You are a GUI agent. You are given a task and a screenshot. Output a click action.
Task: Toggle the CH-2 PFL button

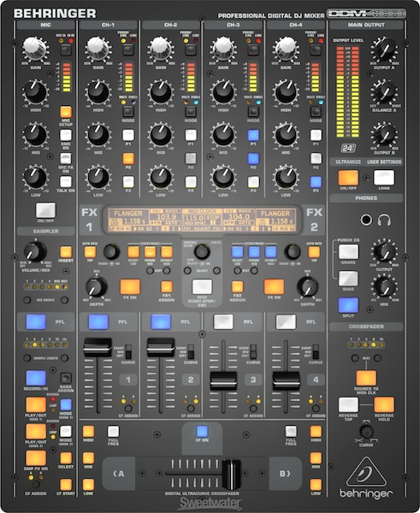pos(161,321)
